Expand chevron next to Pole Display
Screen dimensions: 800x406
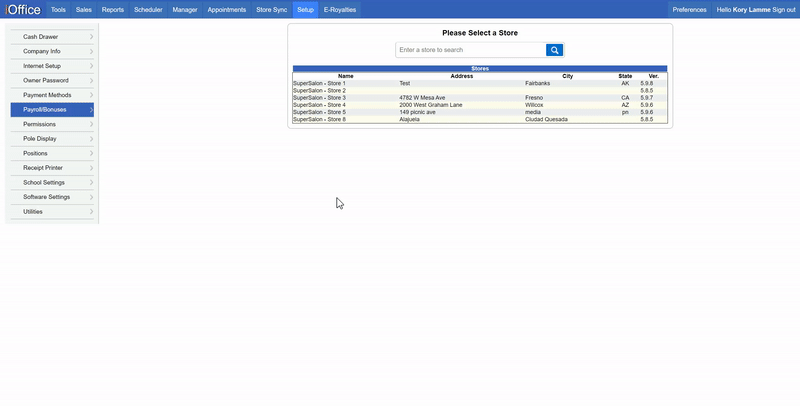[x=91, y=139]
